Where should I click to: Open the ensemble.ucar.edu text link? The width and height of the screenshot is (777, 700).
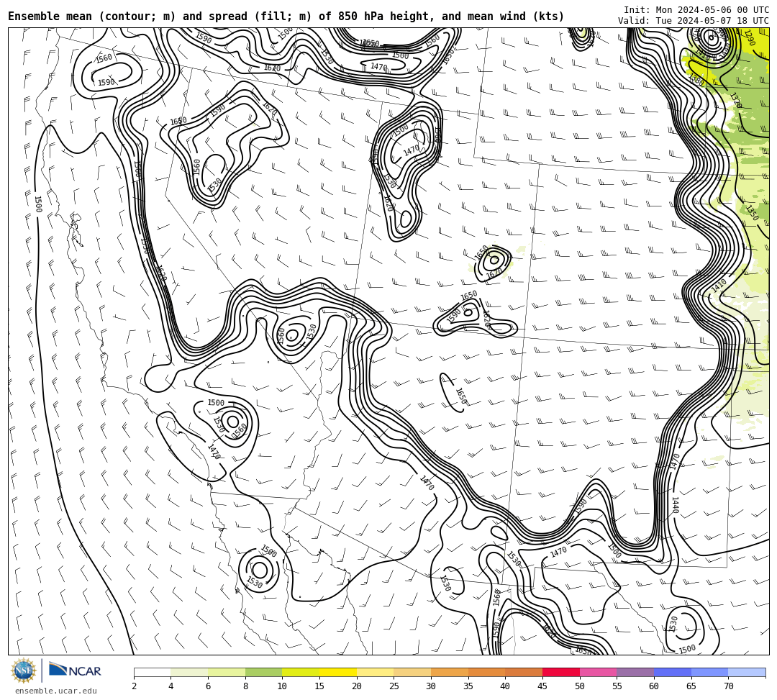56,691
